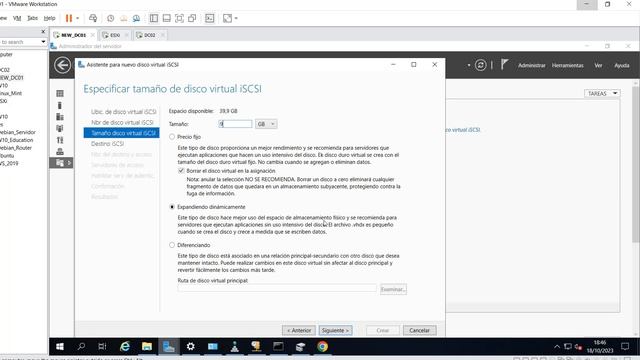Screen dimensions: 640x360
Task: Open the snapshot manager icon
Action: tap(136, 18)
